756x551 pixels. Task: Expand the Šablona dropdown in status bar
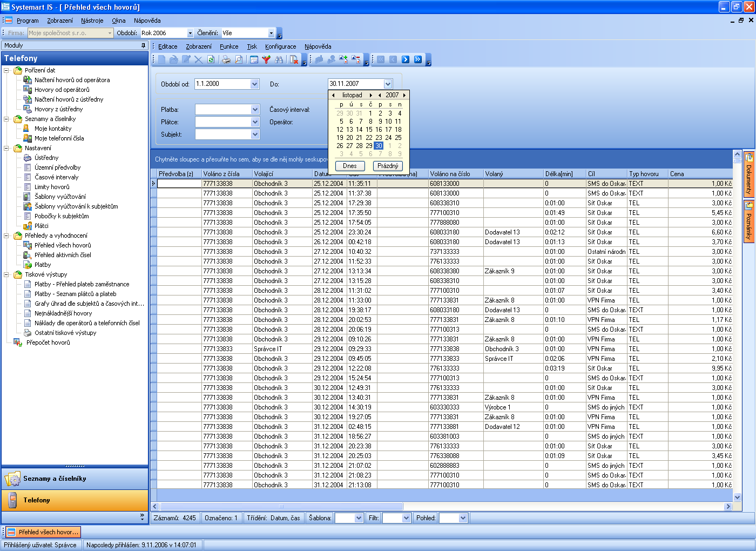(359, 518)
